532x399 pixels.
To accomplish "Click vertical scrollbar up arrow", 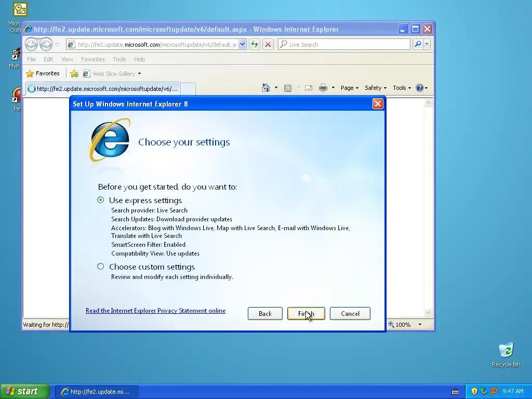I will [x=428, y=102].
